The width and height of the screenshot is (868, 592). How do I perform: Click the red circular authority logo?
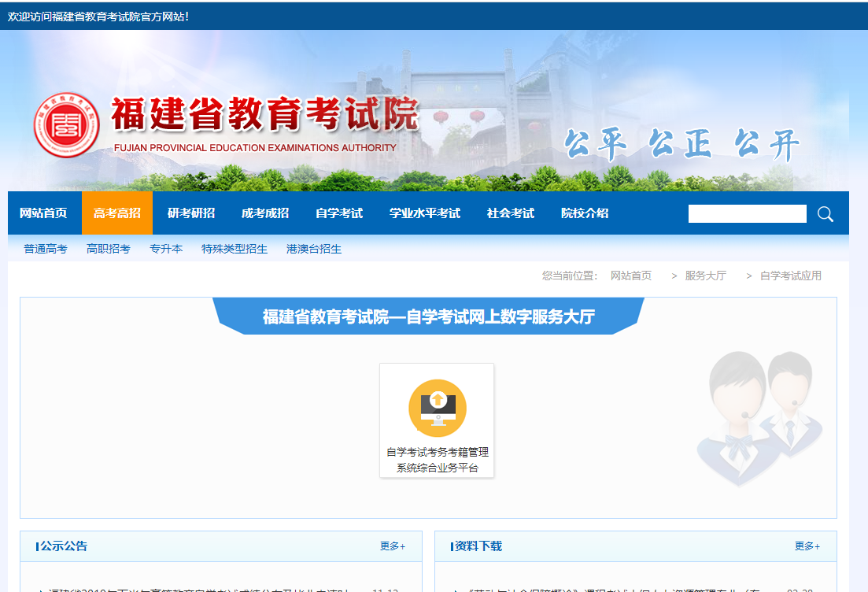tap(66, 124)
